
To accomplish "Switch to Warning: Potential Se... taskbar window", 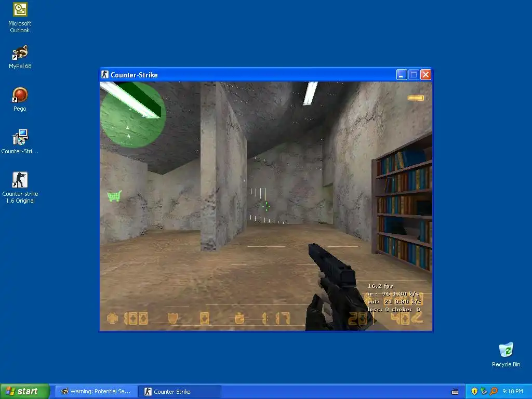I will coord(96,391).
